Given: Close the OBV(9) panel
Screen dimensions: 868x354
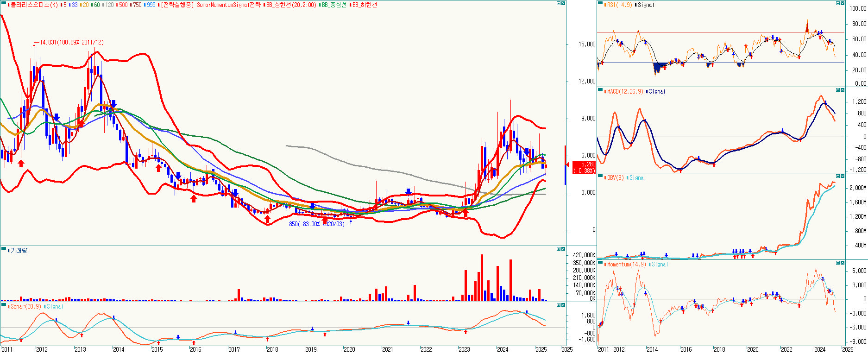Looking at the screenshot, I should pyautogui.click(x=843, y=176).
